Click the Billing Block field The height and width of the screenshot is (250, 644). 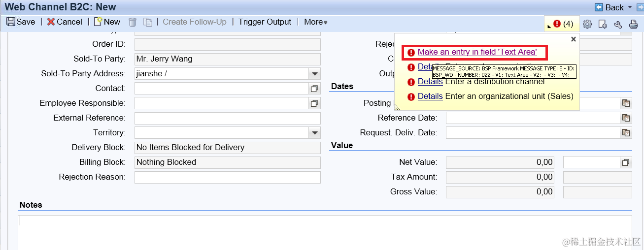228,162
